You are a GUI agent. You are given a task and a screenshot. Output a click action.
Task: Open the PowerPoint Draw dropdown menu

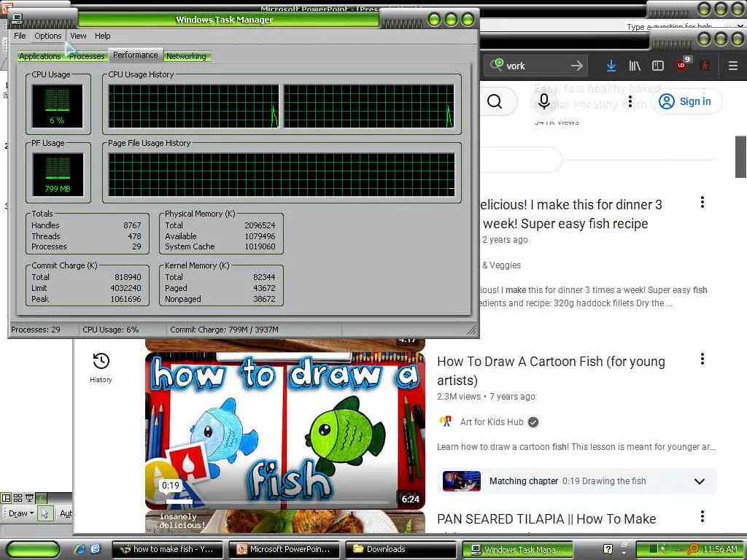tap(21, 513)
